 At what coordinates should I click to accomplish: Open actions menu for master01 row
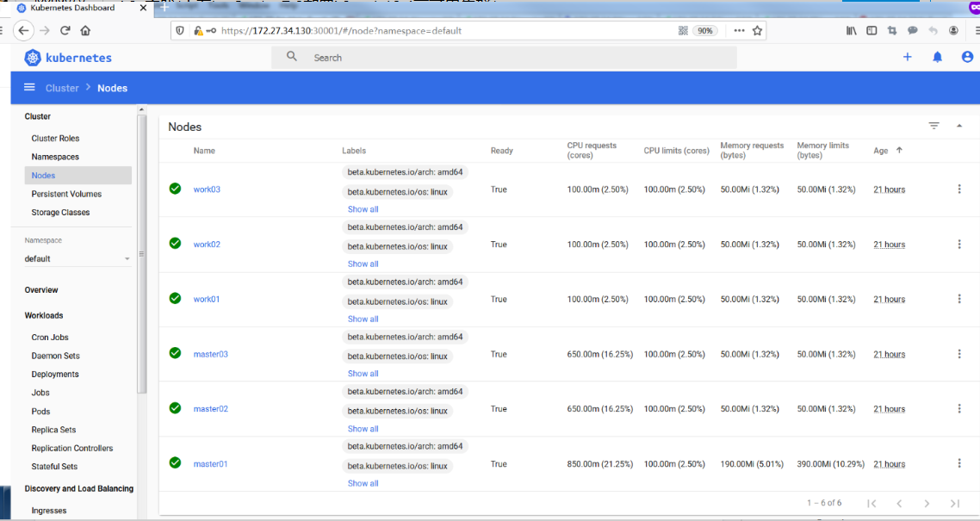pos(959,463)
